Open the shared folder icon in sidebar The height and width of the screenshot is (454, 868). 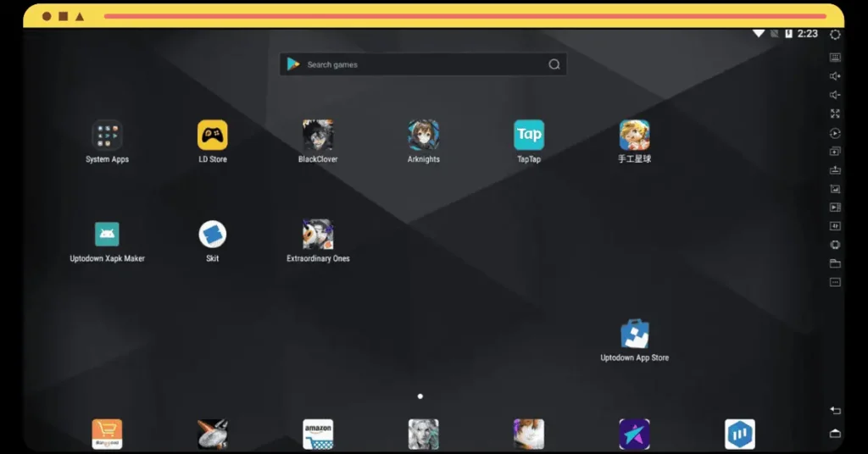(835, 263)
